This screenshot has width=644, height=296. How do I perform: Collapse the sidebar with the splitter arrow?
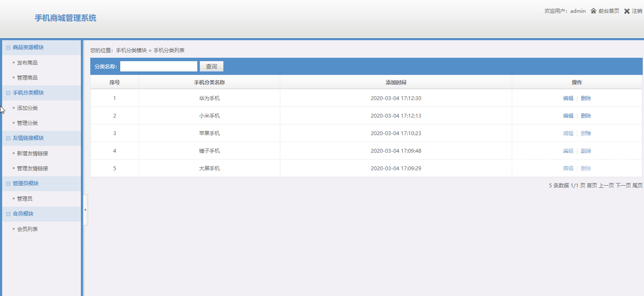(85, 210)
